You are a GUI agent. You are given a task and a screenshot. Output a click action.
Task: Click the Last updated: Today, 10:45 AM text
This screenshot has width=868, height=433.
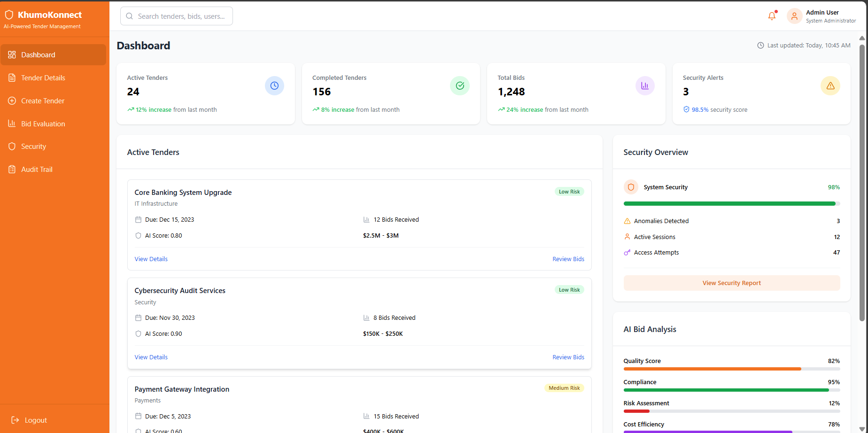(x=809, y=46)
